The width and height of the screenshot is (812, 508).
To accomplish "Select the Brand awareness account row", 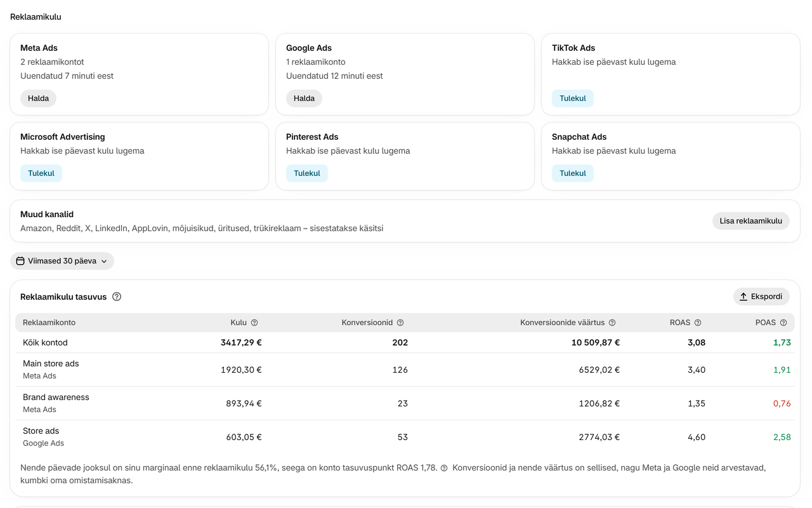I will click(405, 403).
